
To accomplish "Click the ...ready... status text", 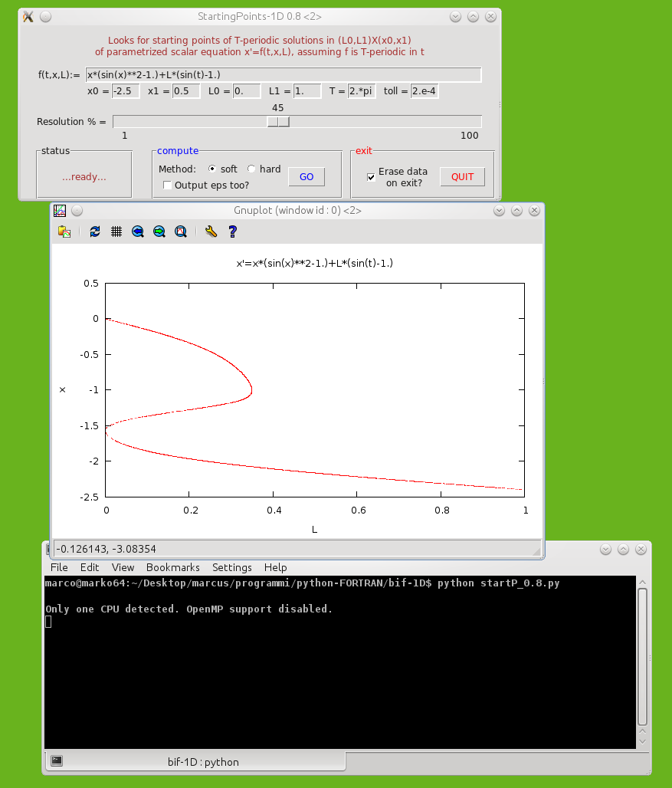I will (84, 177).
